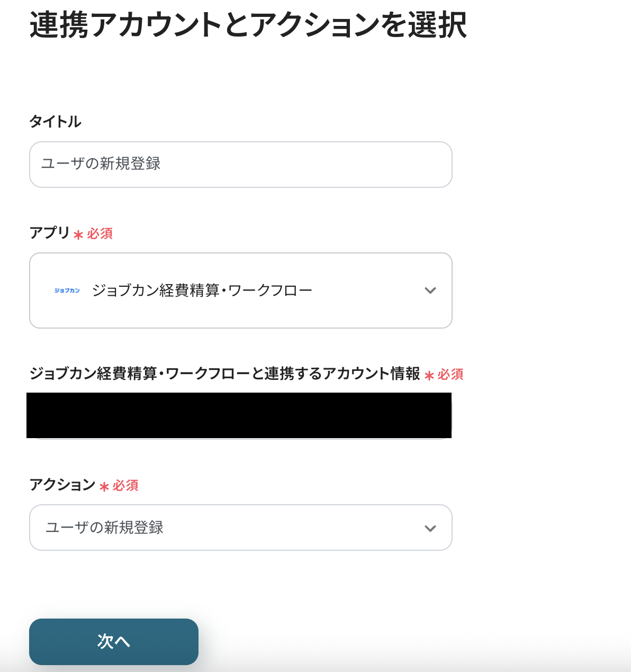Click the Jobcan logo in app selector

[x=67, y=290]
